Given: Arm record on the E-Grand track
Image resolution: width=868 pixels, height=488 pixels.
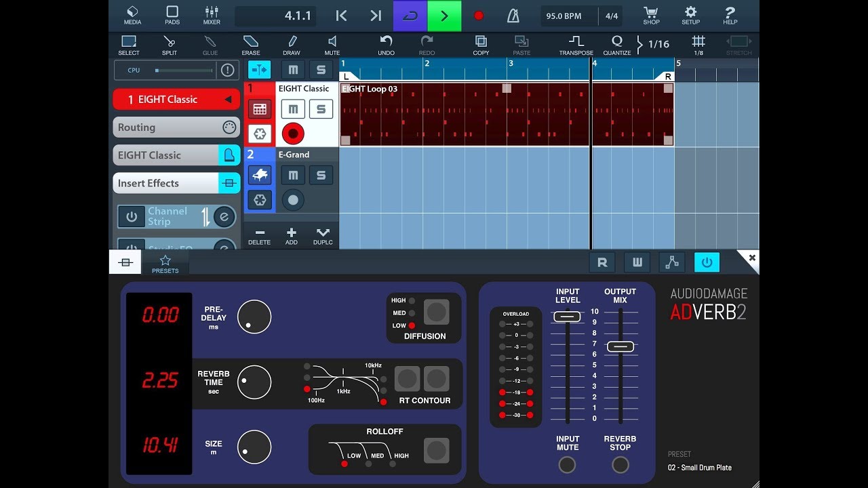Looking at the screenshot, I should (293, 200).
